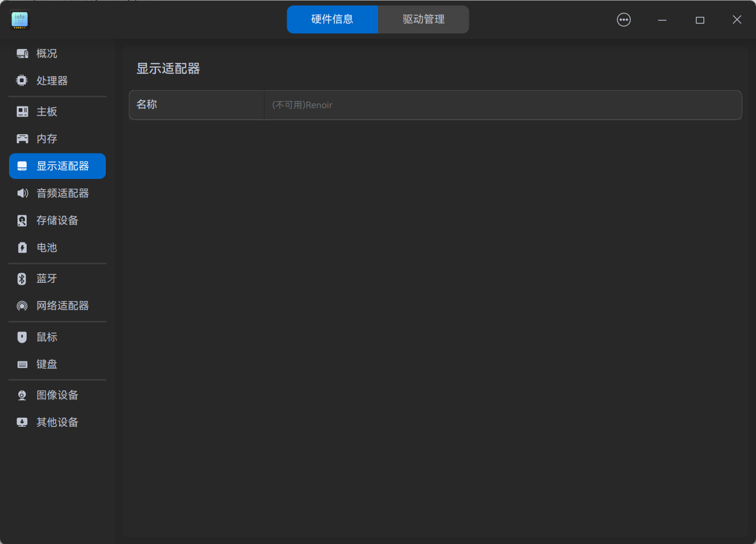Viewport: 756px width, 544px height.
Task: View 其他设备 from the sidebar
Action: [x=57, y=423]
